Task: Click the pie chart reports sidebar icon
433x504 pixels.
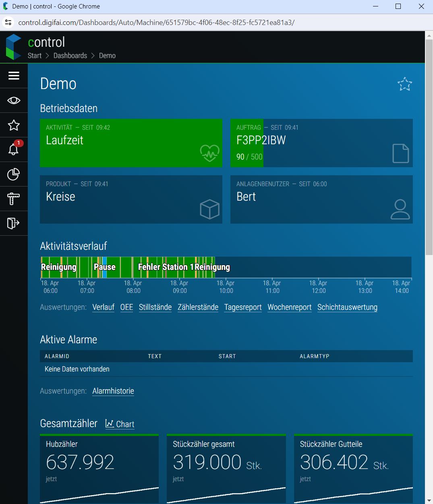Action: 14,174
